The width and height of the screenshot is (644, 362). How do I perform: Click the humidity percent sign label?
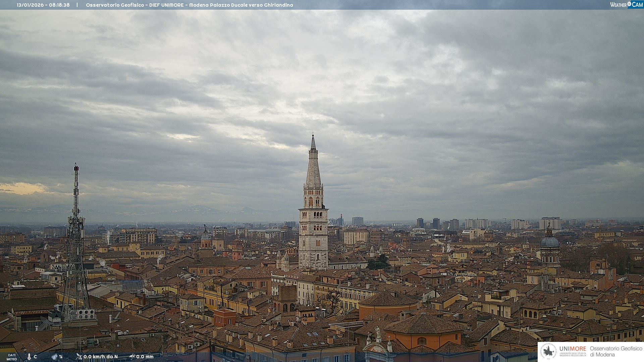click(x=61, y=357)
